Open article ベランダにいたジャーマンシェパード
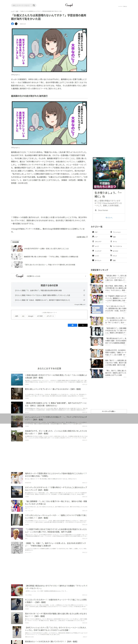 tap(49, 520)
